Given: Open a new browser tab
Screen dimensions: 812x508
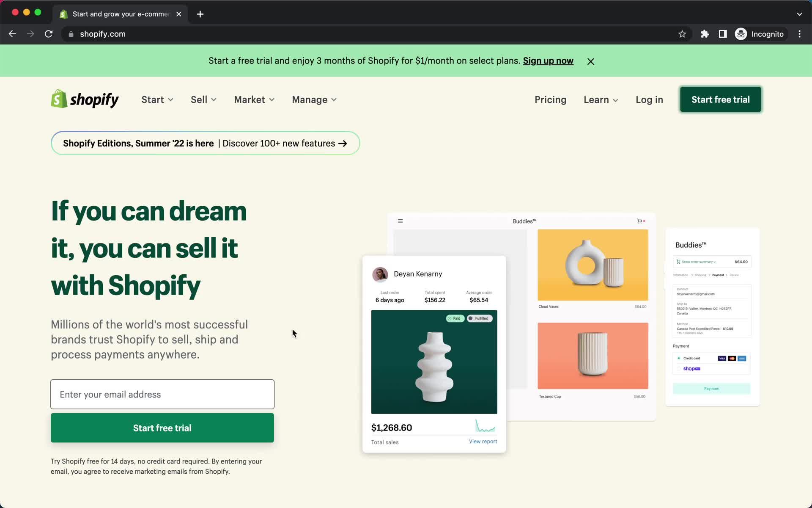Looking at the screenshot, I should [200, 14].
